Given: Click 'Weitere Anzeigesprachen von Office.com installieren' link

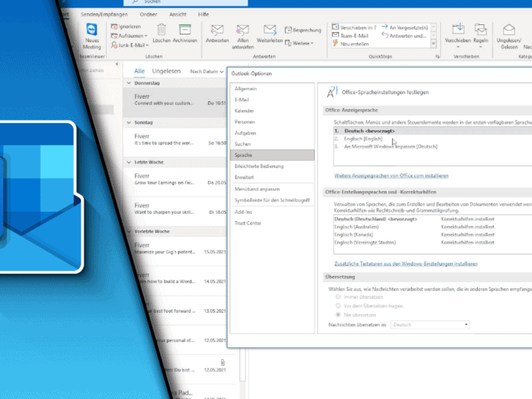Looking at the screenshot, I should (392, 176).
